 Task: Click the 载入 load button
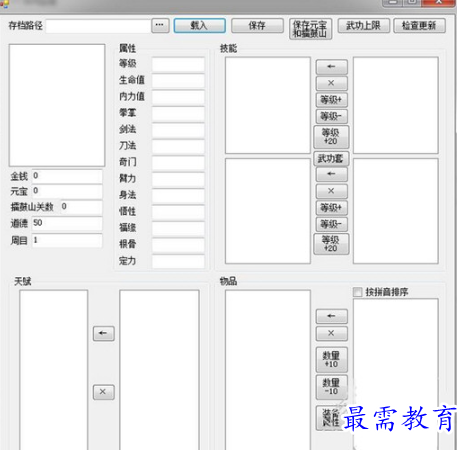click(199, 25)
